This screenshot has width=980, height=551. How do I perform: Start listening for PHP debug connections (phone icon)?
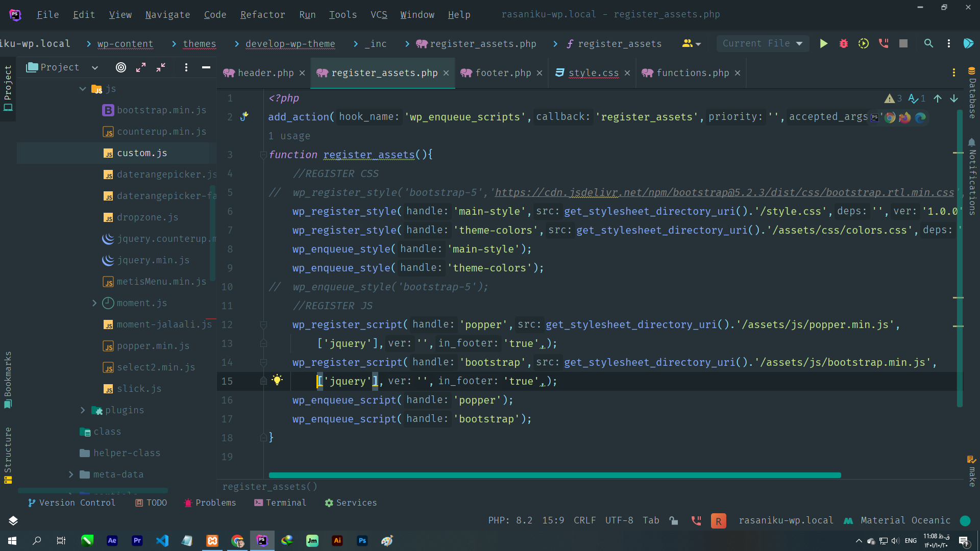pos(884,44)
